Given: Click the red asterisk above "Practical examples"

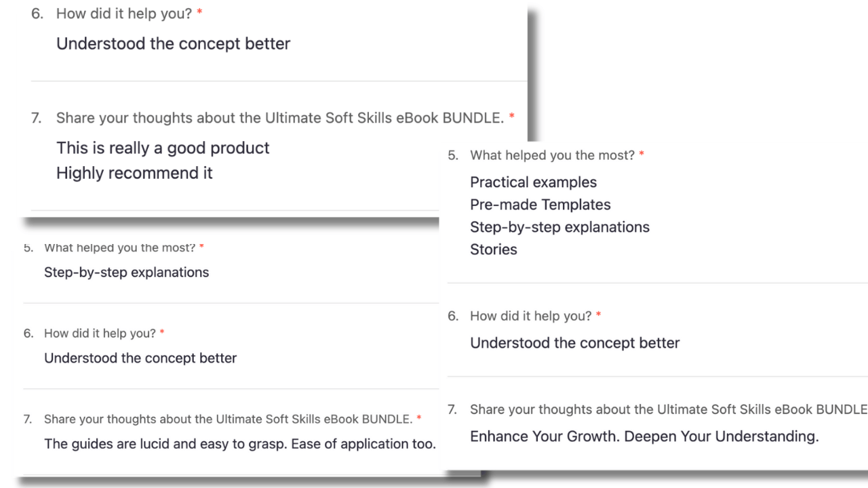Looking at the screenshot, I should click(x=642, y=155).
